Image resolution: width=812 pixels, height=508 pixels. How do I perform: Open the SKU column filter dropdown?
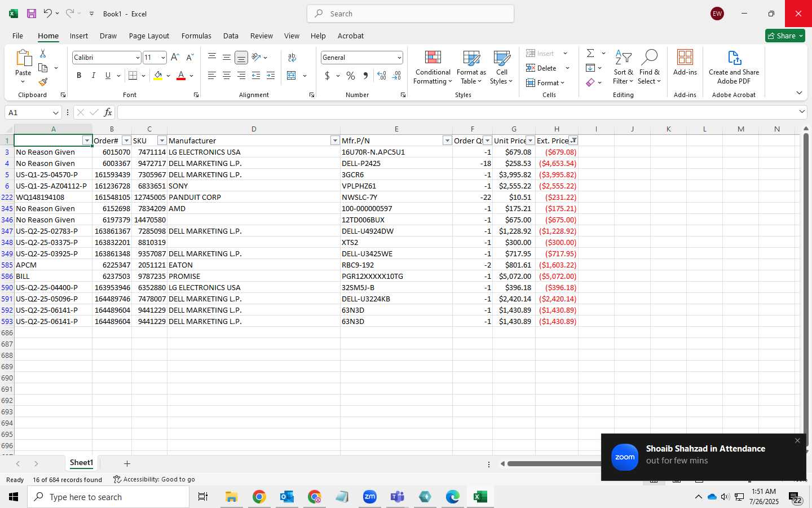click(162, 141)
